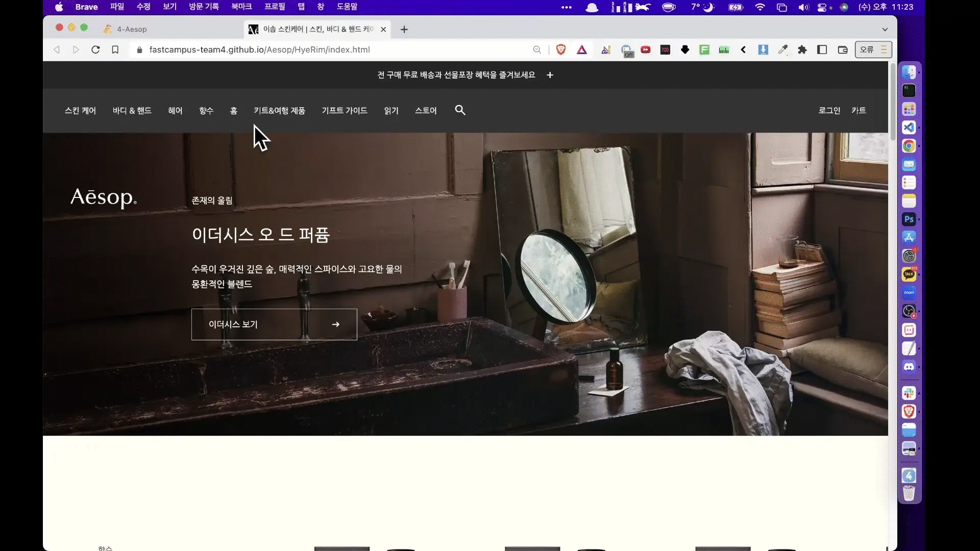Open Photoshop from the dock

(909, 219)
